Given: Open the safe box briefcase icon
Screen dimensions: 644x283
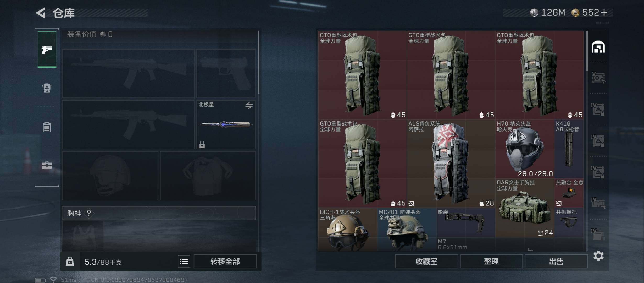Looking at the screenshot, I should 47,165.
